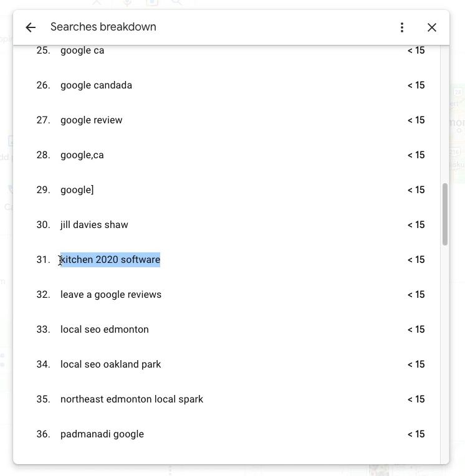The width and height of the screenshot is (465, 476).
Task: Click the vertical scrollbar thumb
Action: coord(445,214)
